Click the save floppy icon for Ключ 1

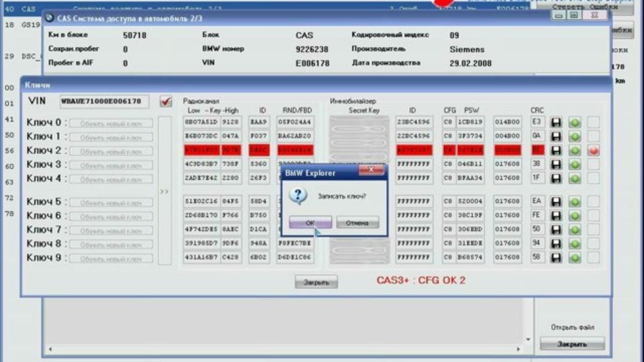(555, 136)
